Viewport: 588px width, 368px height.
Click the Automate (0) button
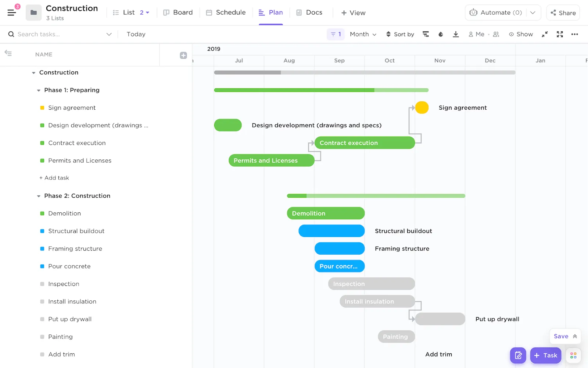click(496, 13)
